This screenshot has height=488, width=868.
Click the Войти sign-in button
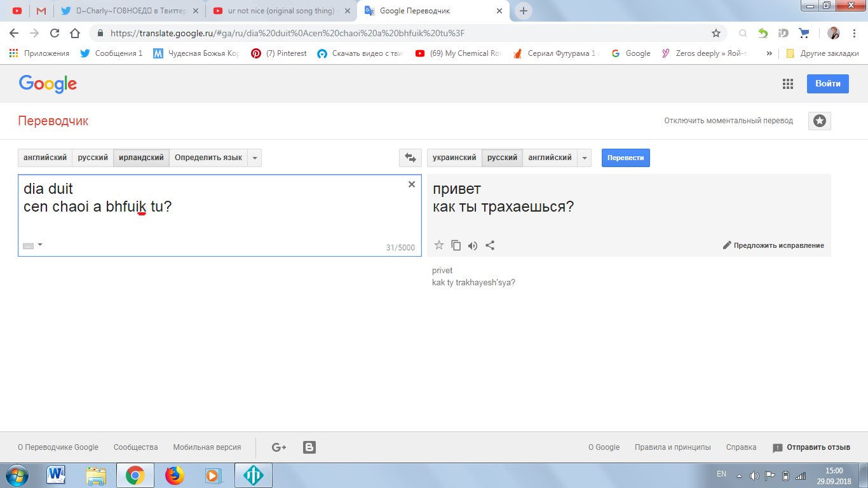tap(828, 84)
